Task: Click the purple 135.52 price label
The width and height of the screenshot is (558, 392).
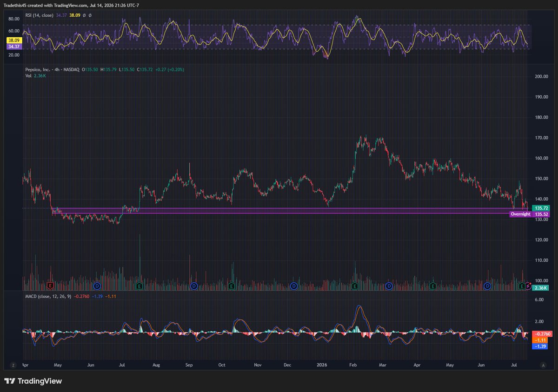Action: tap(540, 214)
